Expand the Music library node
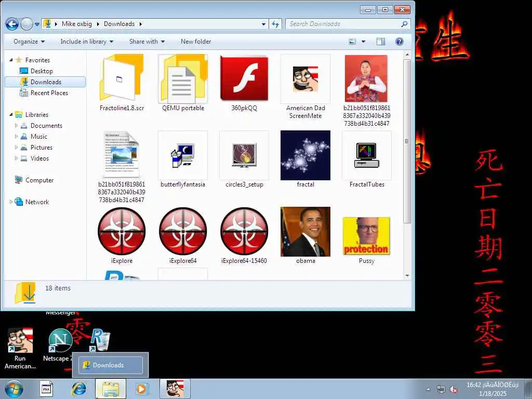 (16, 137)
